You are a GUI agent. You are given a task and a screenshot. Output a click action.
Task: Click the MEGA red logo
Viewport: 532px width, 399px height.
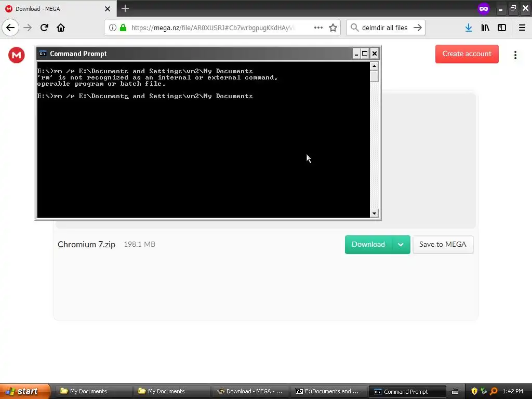tap(16, 55)
